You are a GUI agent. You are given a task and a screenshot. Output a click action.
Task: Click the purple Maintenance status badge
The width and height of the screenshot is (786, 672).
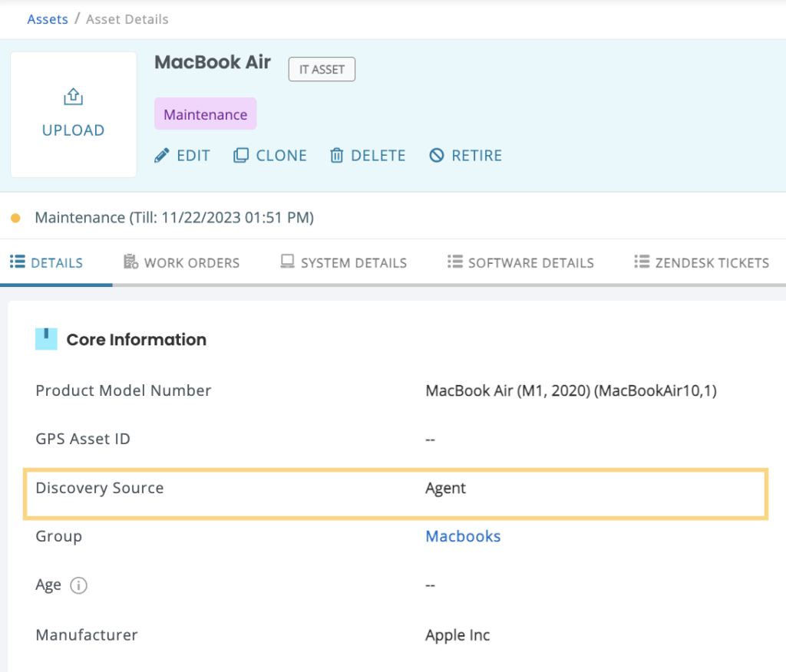[206, 114]
